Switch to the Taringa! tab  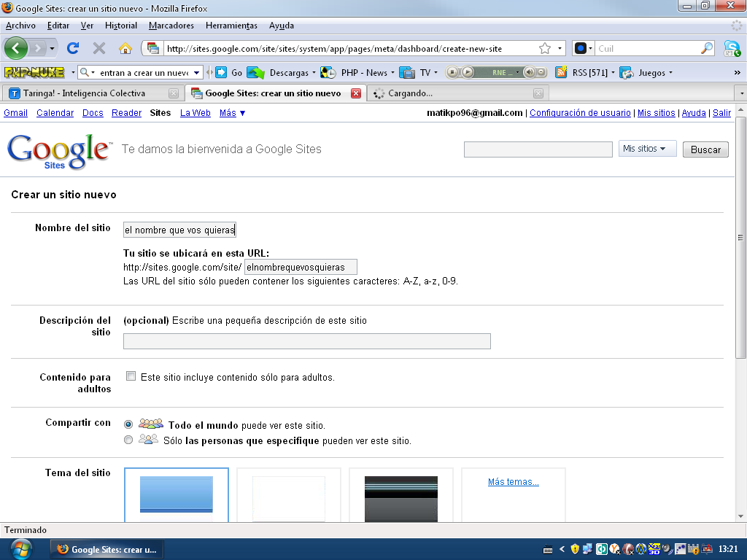tap(93, 93)
